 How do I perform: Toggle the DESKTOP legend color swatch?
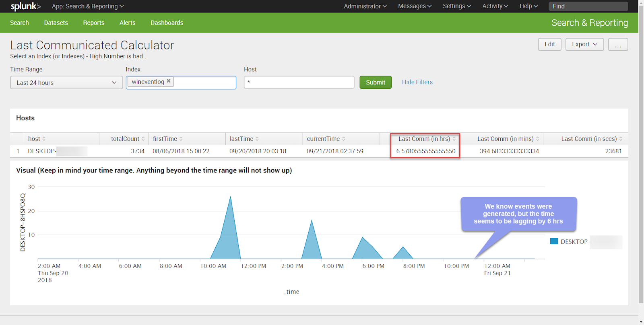(x=554, y=241)
